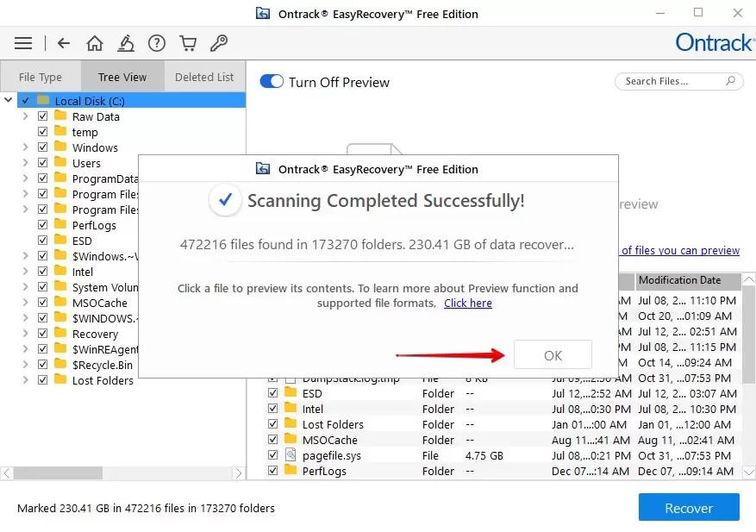
Task: Open the Deleted List tab
Action: [x=204, y=76]
